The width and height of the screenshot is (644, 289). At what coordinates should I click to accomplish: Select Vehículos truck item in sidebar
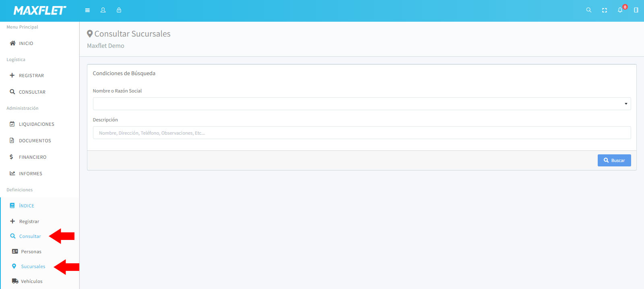[x=31, y=281]
